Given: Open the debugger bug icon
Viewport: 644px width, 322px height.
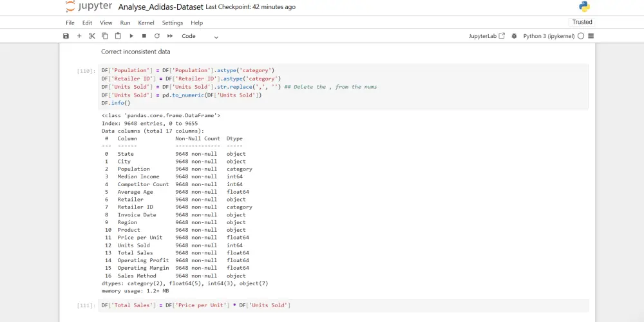Looking at the screenshot, I should coord(514,36).
